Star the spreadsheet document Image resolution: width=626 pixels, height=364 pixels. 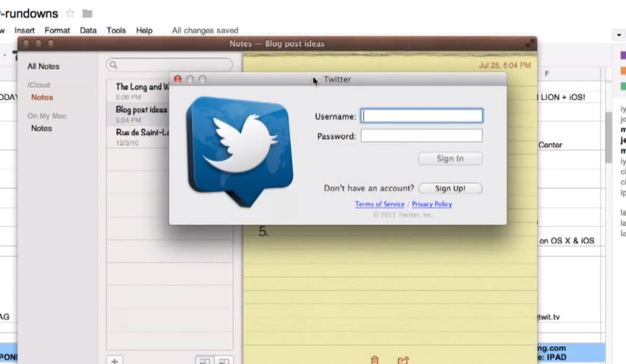tap(70, 13)
